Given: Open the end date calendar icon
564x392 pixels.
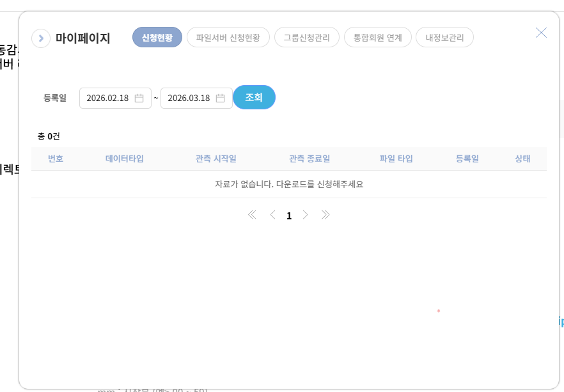Looking at the screenshot, I should (x=220, y=98).
